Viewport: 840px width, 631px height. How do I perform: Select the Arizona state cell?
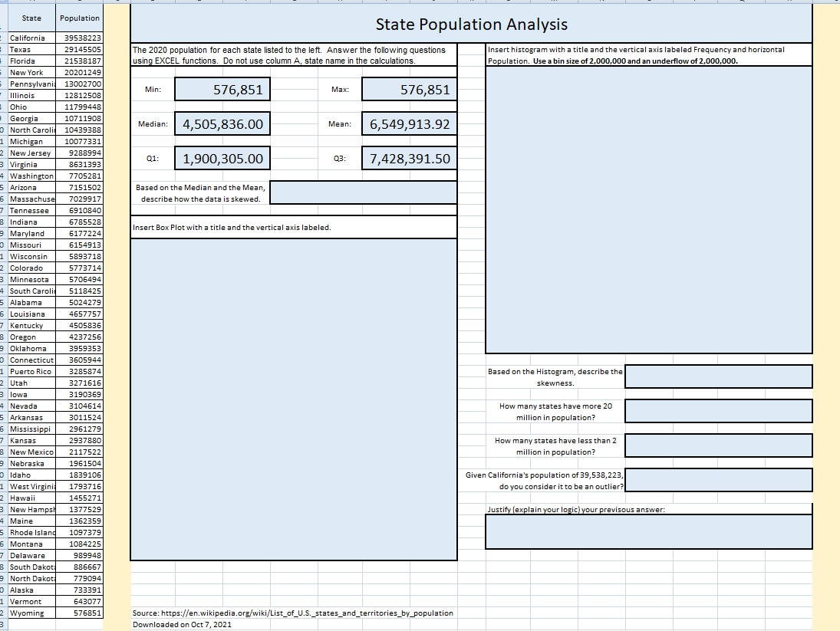tap(31, 187)
